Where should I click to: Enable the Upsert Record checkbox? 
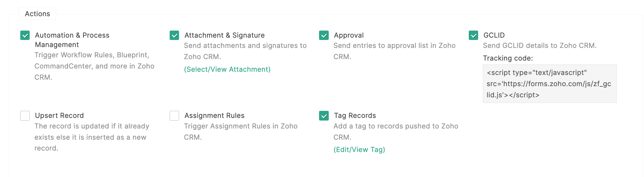(x=25, y=116)
